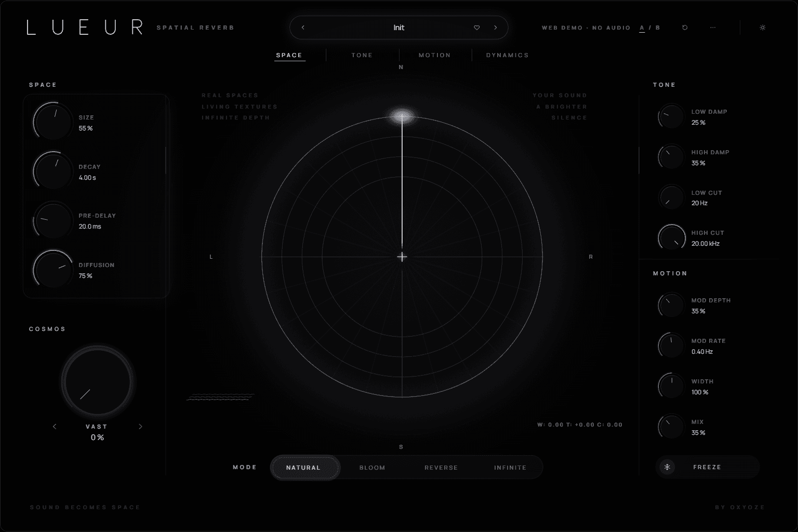Open the Init preset name selector

point(399,28)
